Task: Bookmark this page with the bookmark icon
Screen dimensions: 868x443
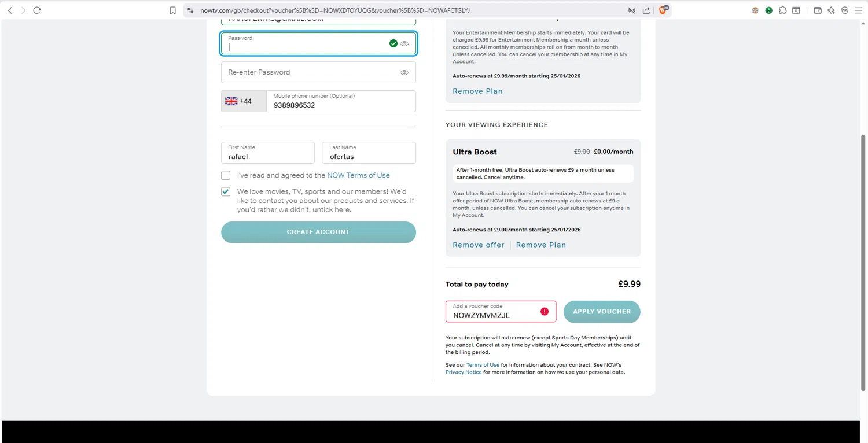Action: tap(172, 10)
